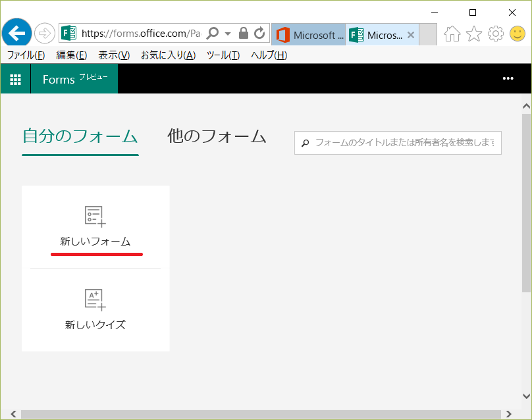Open the 編集(E) menu

71,55
